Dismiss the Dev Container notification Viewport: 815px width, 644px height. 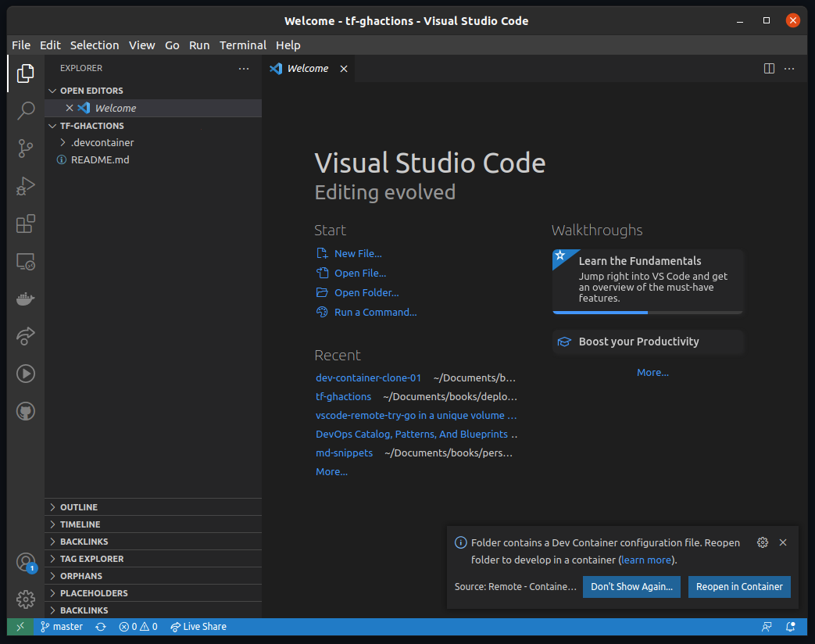tap(783, 542)
